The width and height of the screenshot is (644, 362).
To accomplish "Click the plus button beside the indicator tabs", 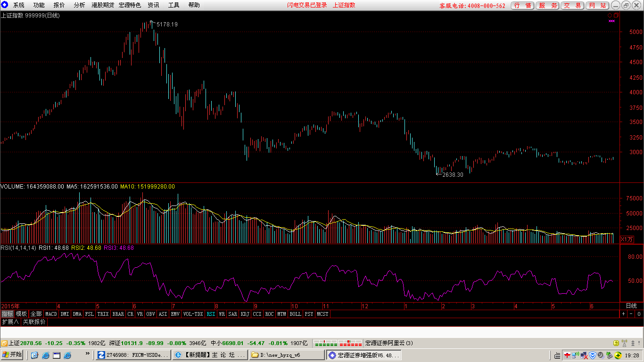I will 623,313.
